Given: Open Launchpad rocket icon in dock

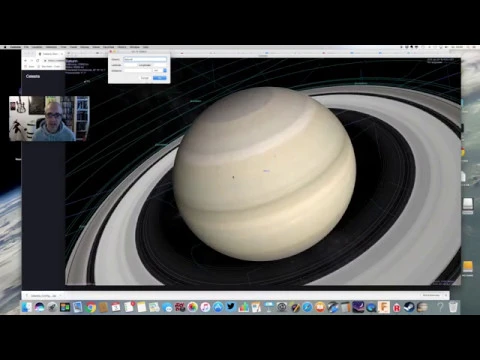Looking at the screenshot, I should tap(52, 307).
